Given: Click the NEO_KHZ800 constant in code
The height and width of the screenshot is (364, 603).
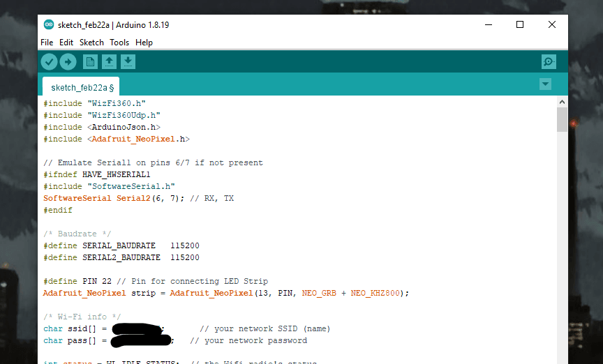Looking at the screenshot, I should (x=375, y=294).
